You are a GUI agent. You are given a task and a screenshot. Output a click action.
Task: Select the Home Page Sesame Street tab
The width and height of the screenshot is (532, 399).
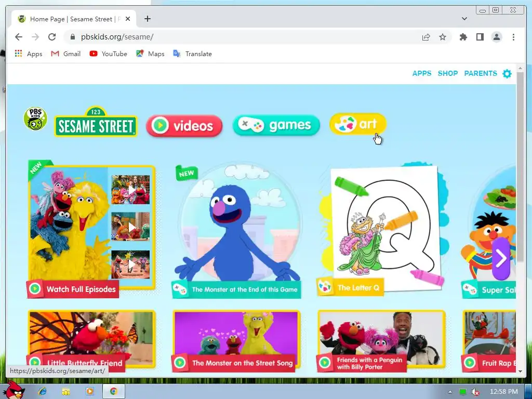[74, 19]
